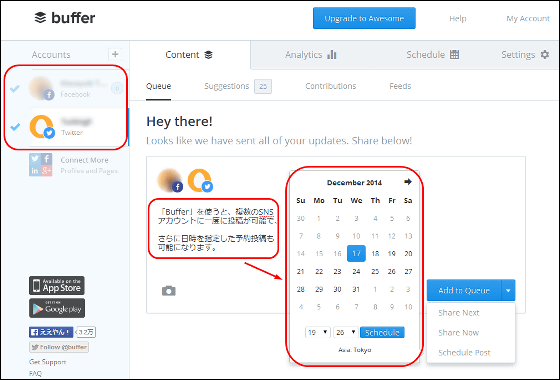This screenshot has width=560, height=380.
Task: Click the calendar grid icon on Schedule tab
Action: click(x=454, y=54)
